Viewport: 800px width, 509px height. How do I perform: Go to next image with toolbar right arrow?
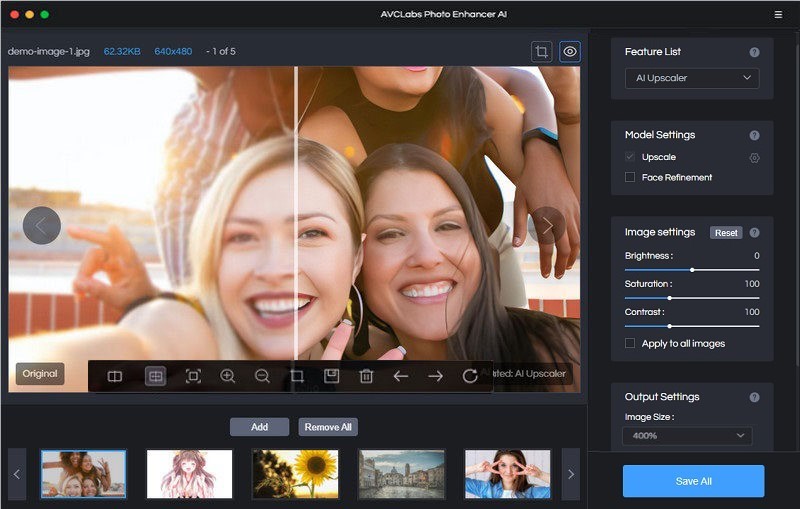click(x=435, y=376)
